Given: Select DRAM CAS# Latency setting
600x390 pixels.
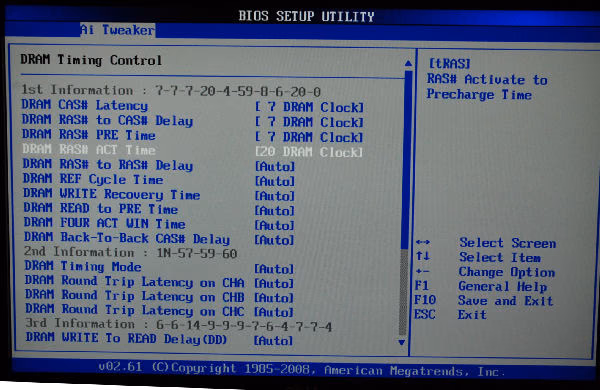Looking at the screenshot, I should click(85, 105).
